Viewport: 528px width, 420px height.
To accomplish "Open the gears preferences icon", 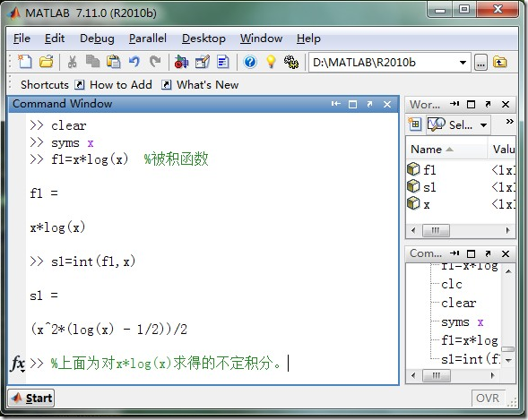I will (x=291, y=62).
